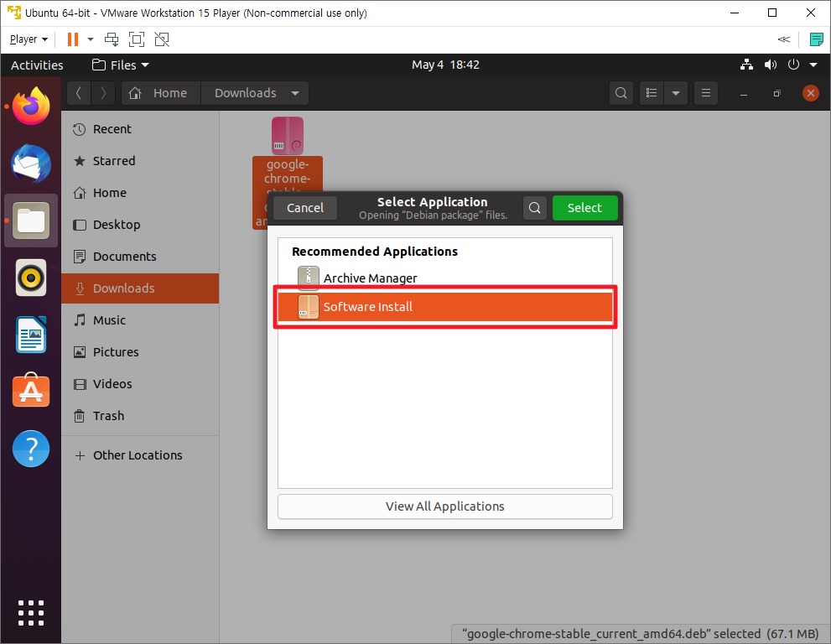Click the network status icon in top bar

pyautogui.click(x=747, y=65)
